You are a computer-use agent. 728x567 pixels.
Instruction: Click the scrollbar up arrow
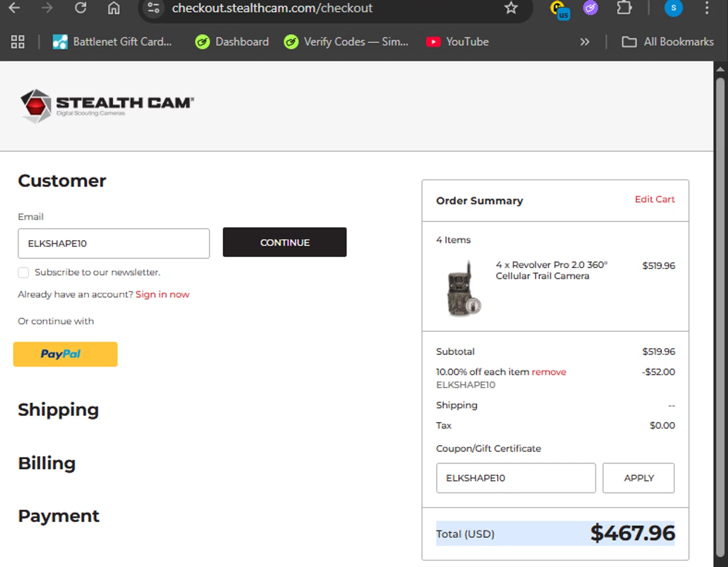(720, 69)
